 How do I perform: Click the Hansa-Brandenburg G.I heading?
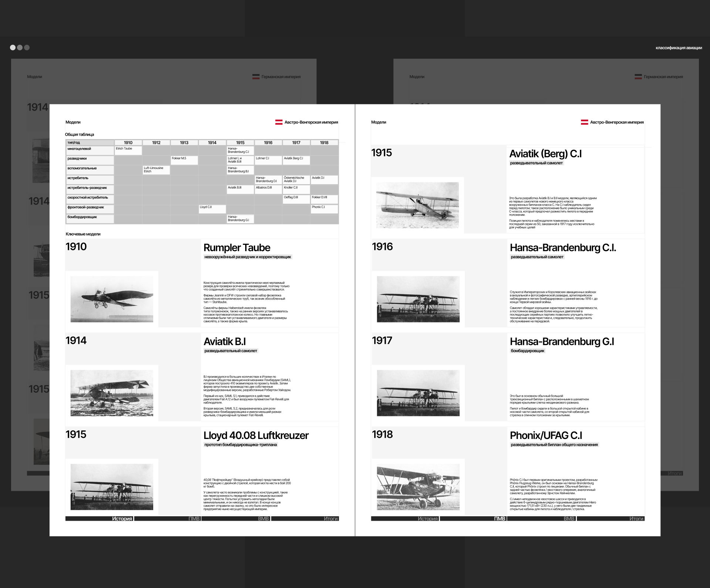coord(562,341)
